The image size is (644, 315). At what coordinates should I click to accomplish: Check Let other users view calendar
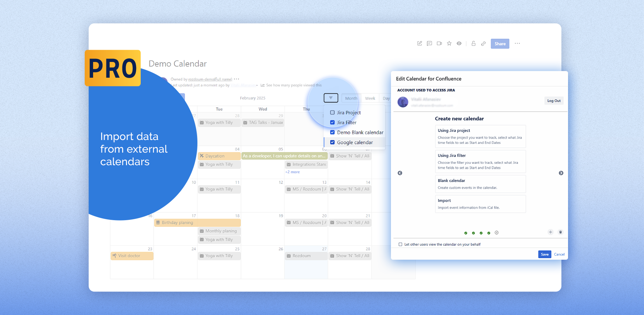[x=400, y=244]
